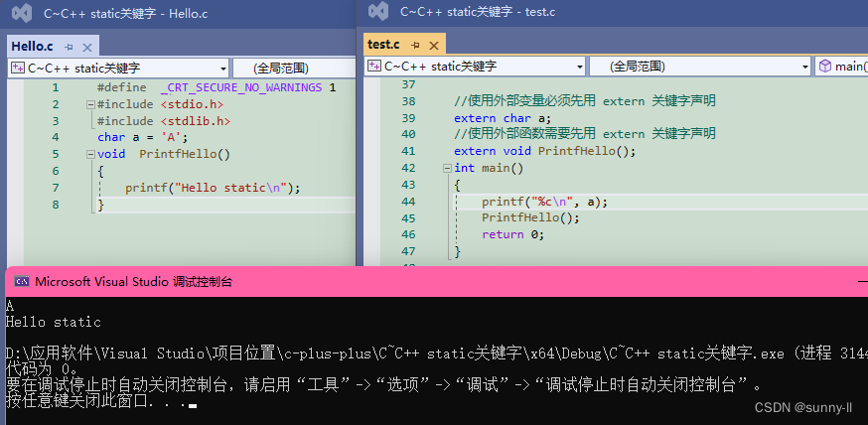Viewport: 868px width, 425px height.
Task: Click console output line 'Hello static'
Action: [54, 322]
